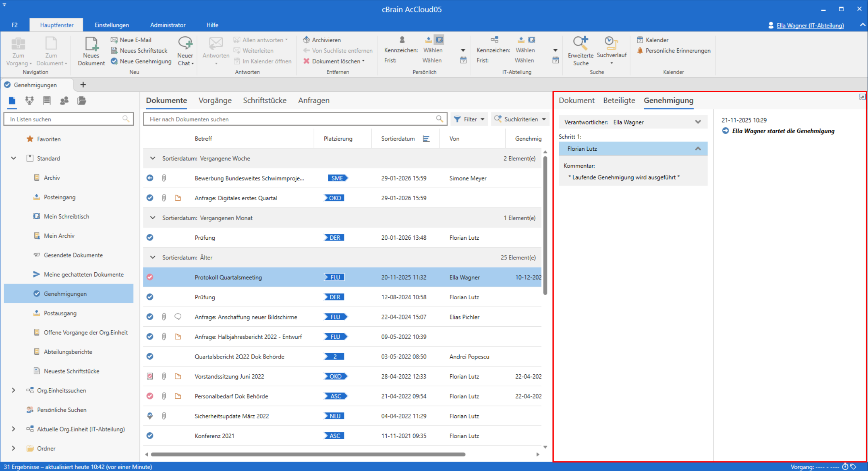
Task: Start a Neue Genehmigung
Action: pos(141,61)
